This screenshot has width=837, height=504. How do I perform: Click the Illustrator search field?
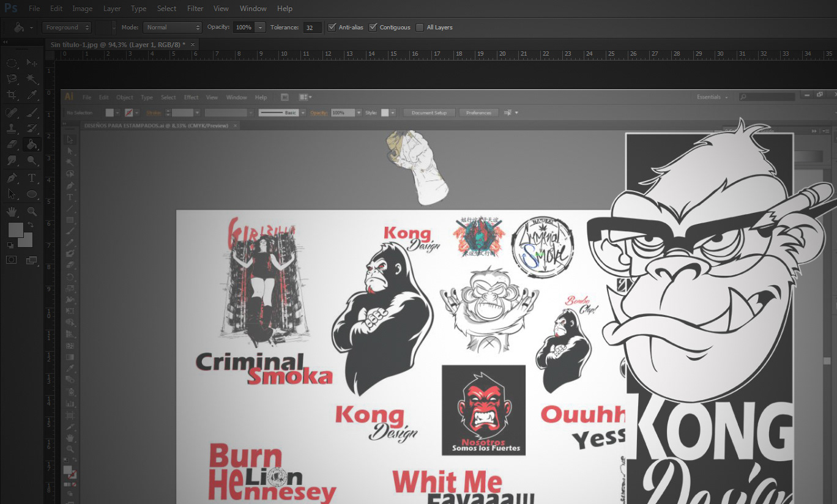pos(767,97)
